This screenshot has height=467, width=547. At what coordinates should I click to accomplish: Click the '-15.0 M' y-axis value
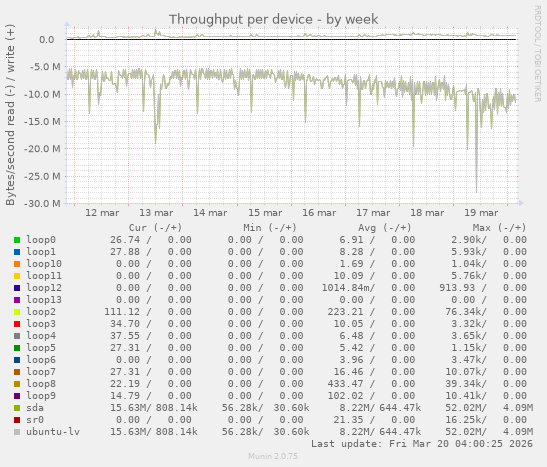coord(42,122)
